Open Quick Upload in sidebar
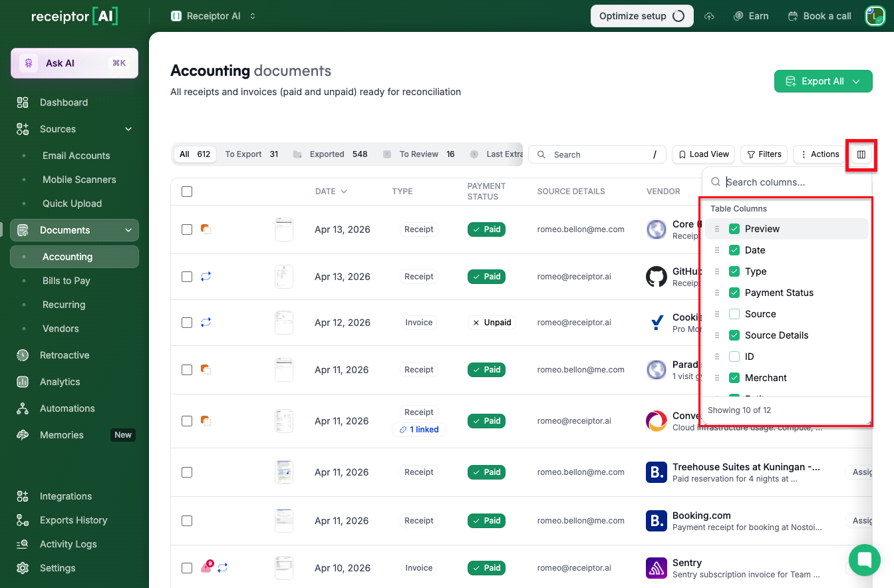 pos(72,204)
